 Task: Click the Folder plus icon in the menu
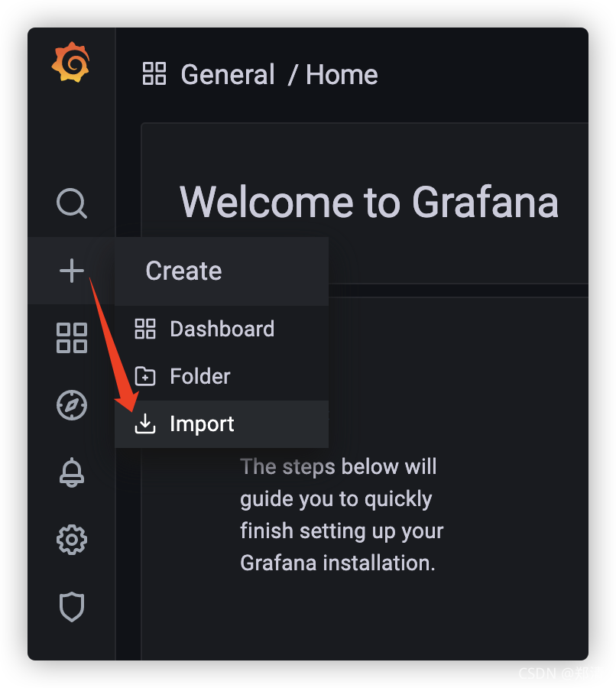(144, 376)
